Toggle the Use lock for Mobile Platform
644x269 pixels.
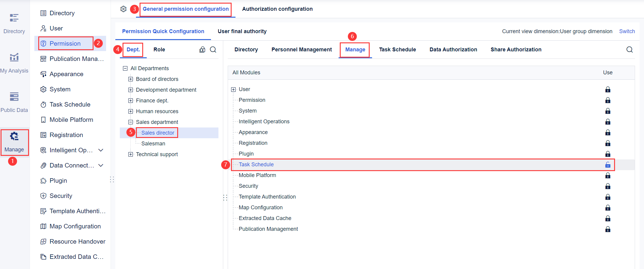pos(608,175)
